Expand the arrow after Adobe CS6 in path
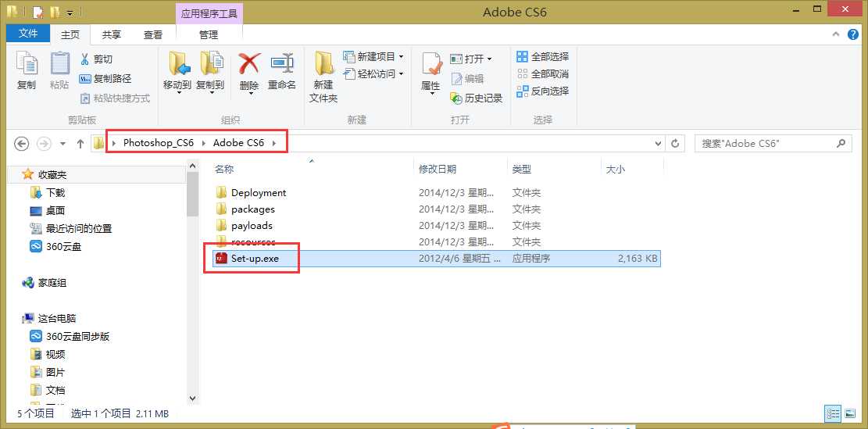868x429 pixels. [274, 143]
